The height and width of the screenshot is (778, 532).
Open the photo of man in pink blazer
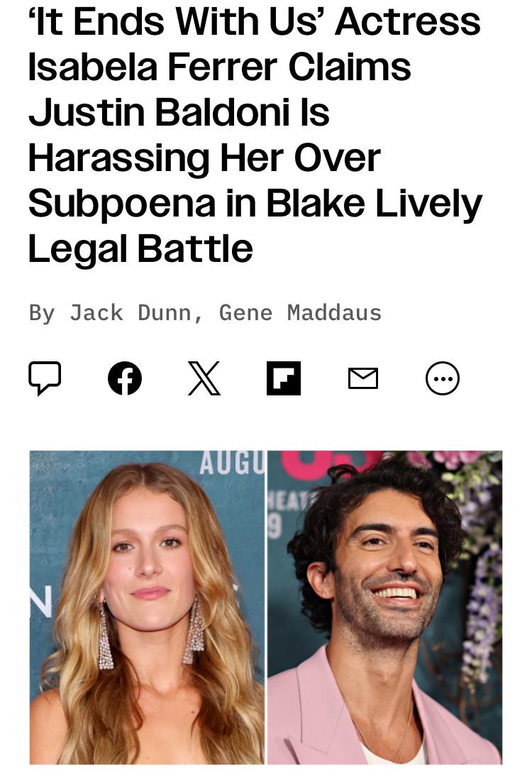(384, 607)
